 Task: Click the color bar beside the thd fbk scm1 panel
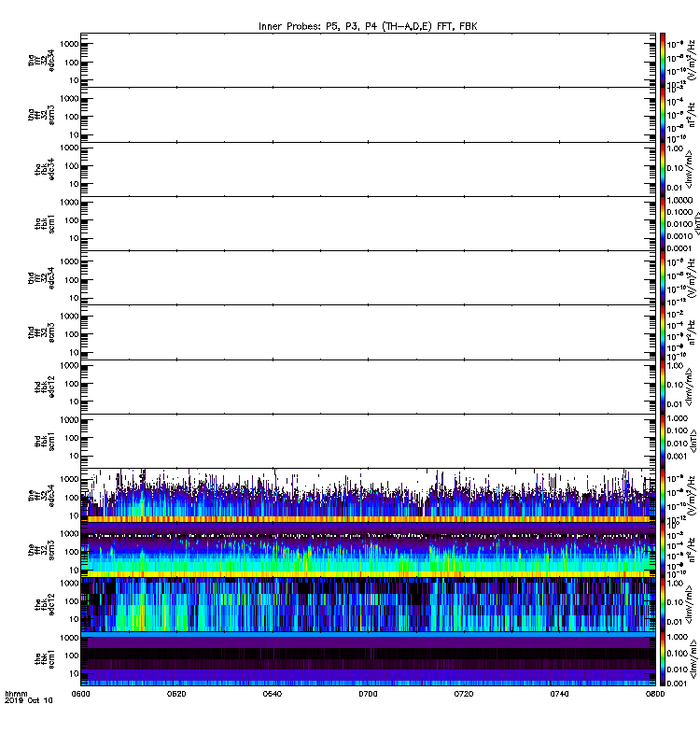pyautogui.click(x=663, y=441)
